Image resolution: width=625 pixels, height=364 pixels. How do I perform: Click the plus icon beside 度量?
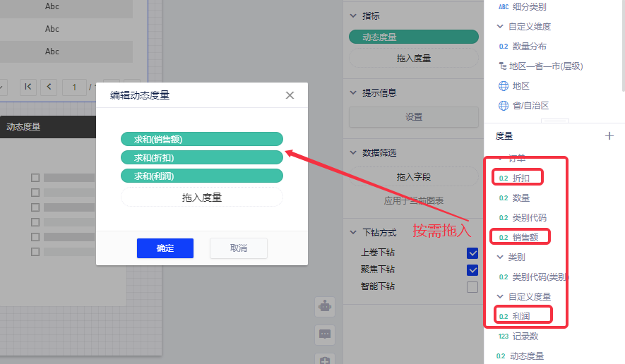(x=609, y=136)
